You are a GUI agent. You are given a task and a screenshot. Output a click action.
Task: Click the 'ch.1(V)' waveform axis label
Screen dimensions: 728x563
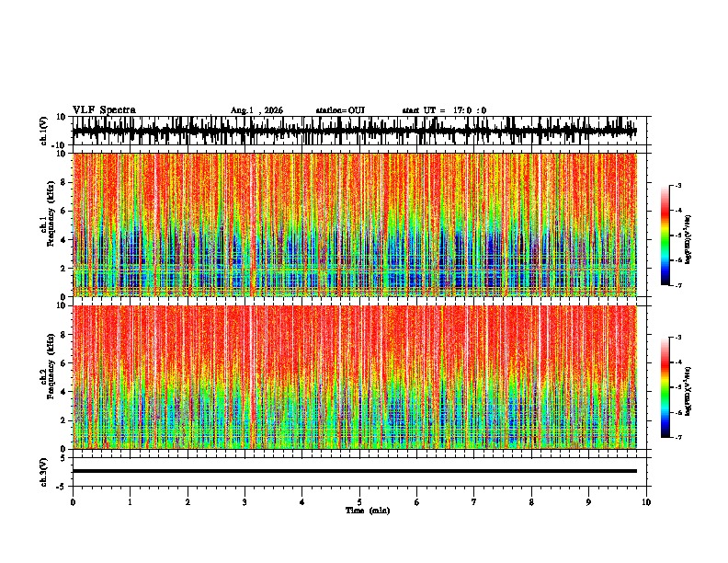[44, 131]
